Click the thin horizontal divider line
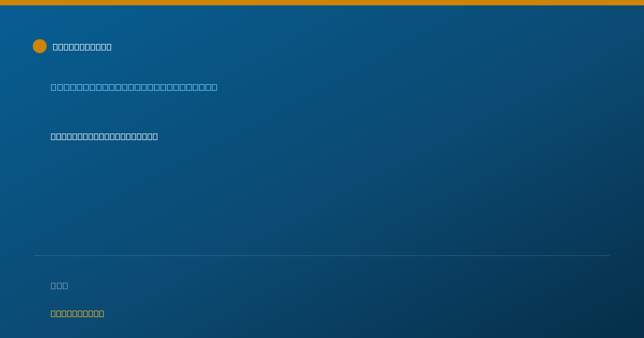Viewport: 644px width, 338px height. coord(322,255)
